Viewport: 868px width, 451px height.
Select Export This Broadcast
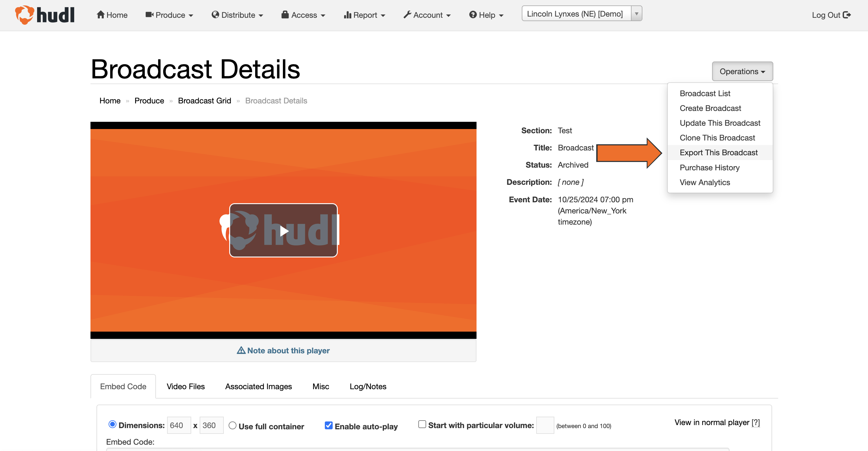click(718, 152)
